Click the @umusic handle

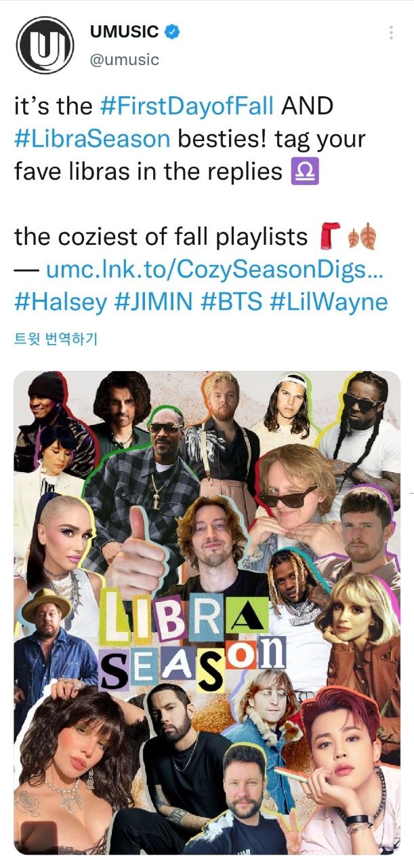(x=125, y=60)
